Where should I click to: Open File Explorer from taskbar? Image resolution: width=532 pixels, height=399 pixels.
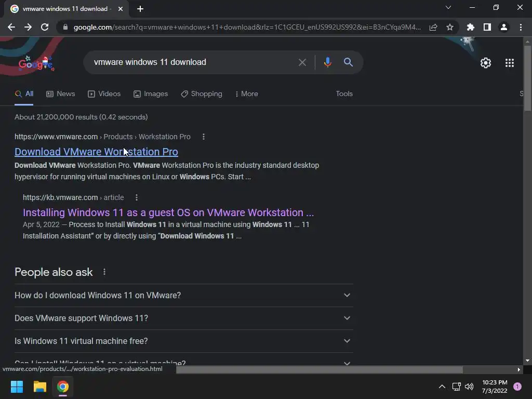click(39, 387)
